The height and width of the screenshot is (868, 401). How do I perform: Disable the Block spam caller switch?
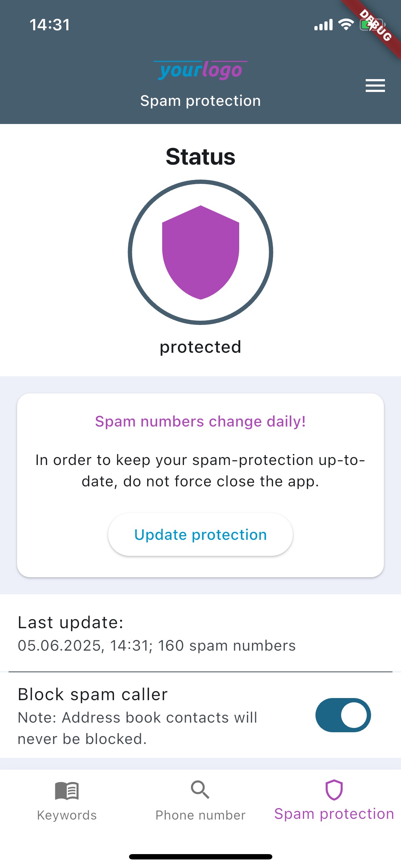[x=343, y=715]
